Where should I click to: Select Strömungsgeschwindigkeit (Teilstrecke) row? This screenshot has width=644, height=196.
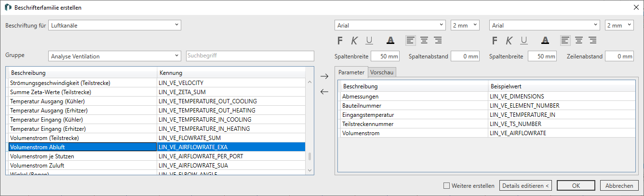(157, 83)
